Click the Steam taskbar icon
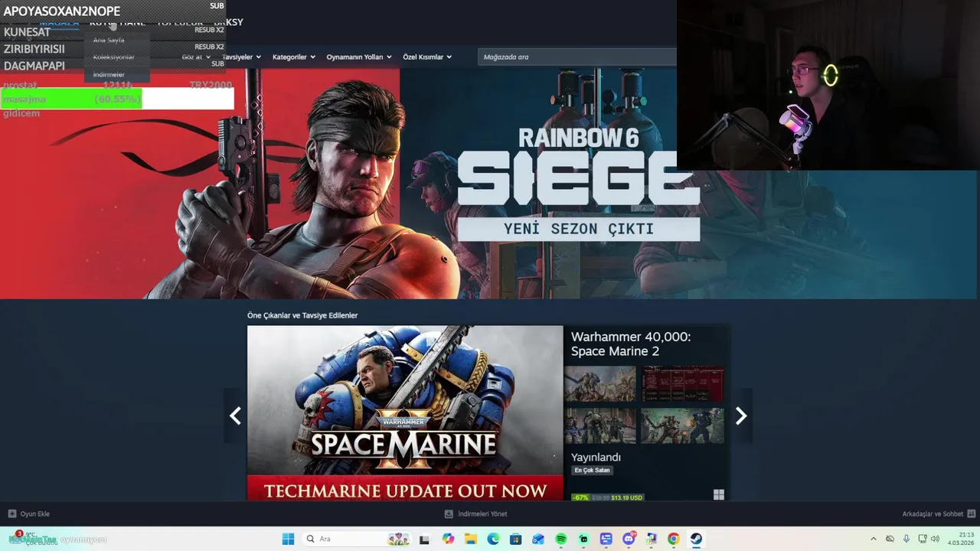980x551 pixels. click(x=696, y=539)
